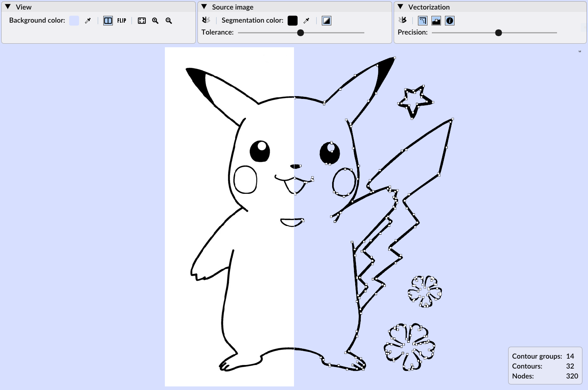
Task: Click the segmentation color eyedropper icon
Action: (306, 20)
